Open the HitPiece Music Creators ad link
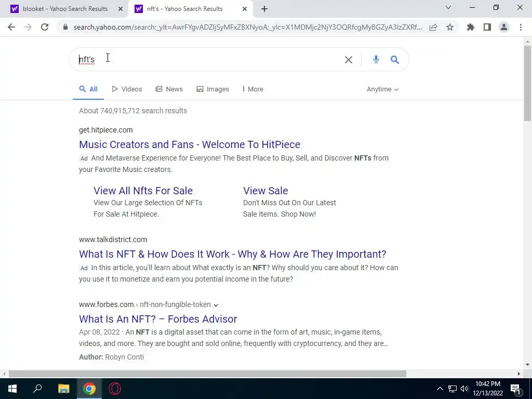The height and width of the screenshot is (399, 532). point(190,144)
